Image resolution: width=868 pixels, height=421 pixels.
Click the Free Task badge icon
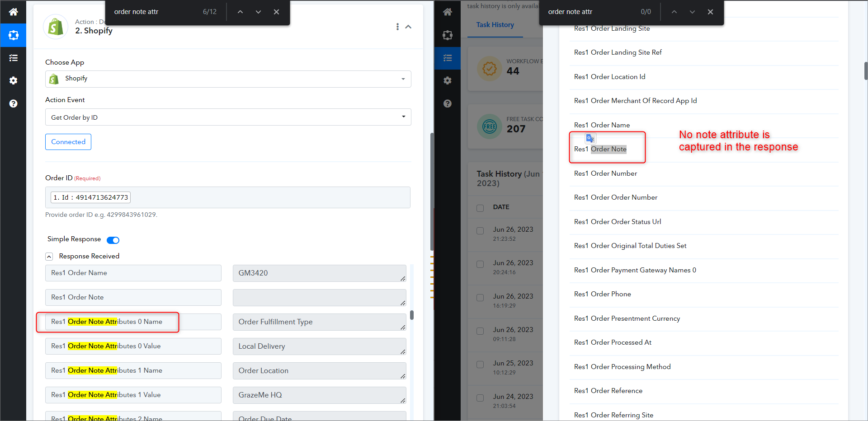coord(489,126)
